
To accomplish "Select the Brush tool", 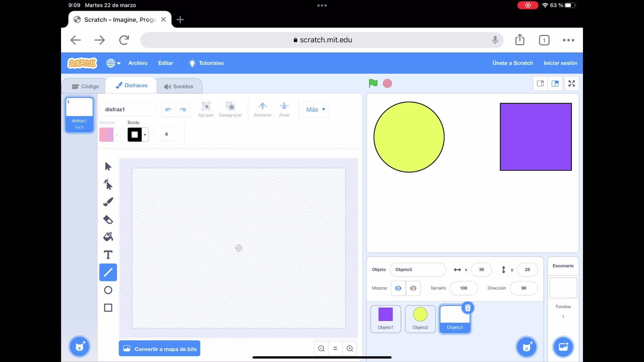I will pos(108,202).
